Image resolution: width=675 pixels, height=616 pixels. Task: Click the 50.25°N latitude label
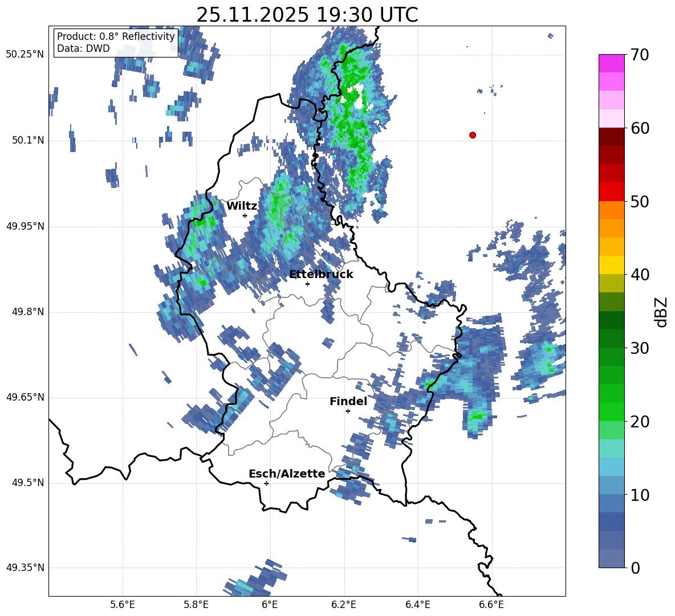click(x=25, y=55)
